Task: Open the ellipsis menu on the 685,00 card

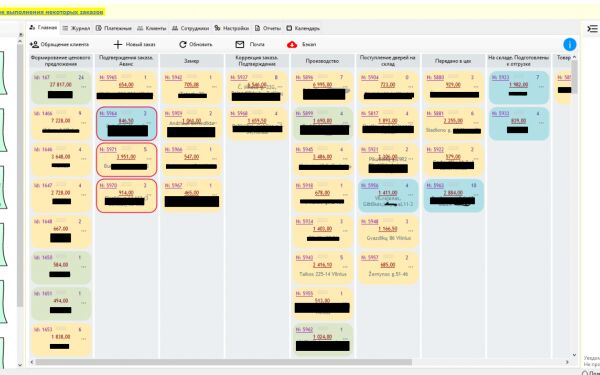Action: 410,267
